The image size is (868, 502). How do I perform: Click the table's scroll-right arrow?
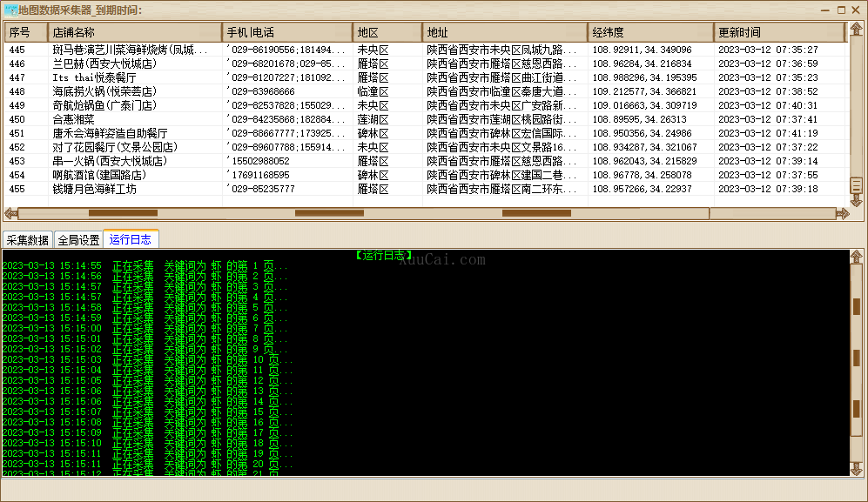(842, 213)
